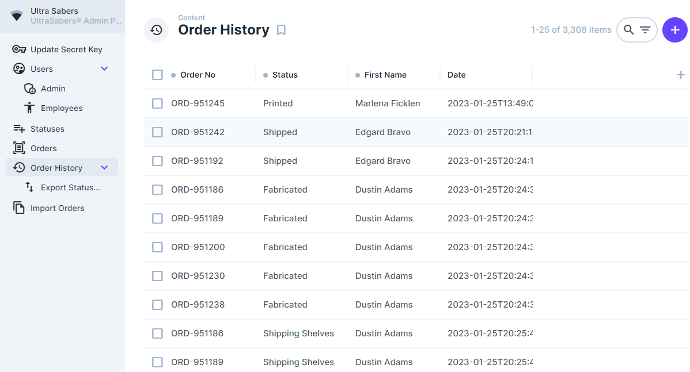This screenshot has width=690, height=372.
Task: Collapse the Order History sidebar chevron
Action: (104, 168)
